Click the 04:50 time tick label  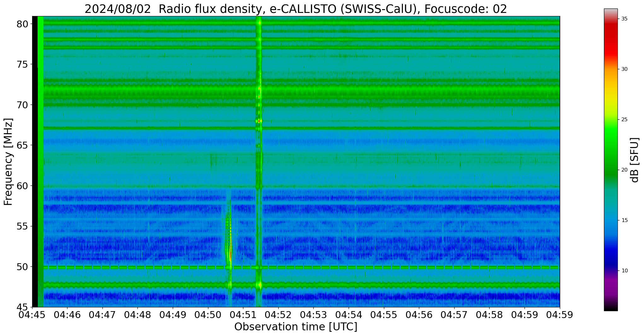pos(208,315)
